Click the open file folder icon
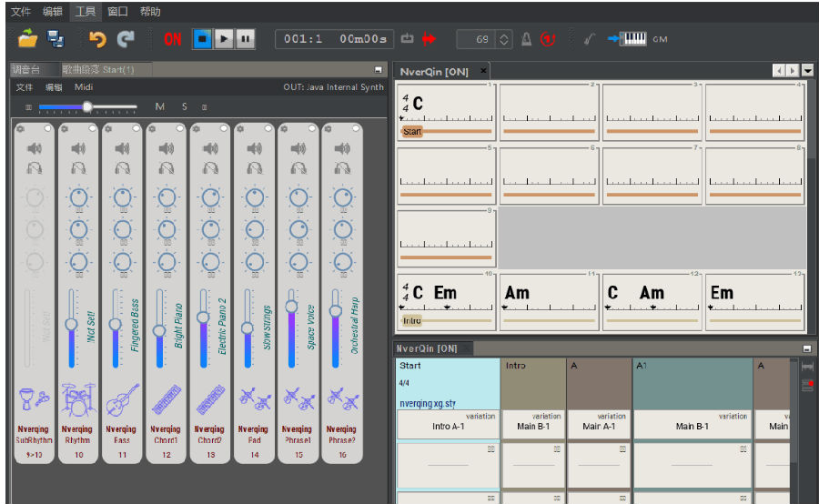819x504 pixels. [x=28, y=39]
